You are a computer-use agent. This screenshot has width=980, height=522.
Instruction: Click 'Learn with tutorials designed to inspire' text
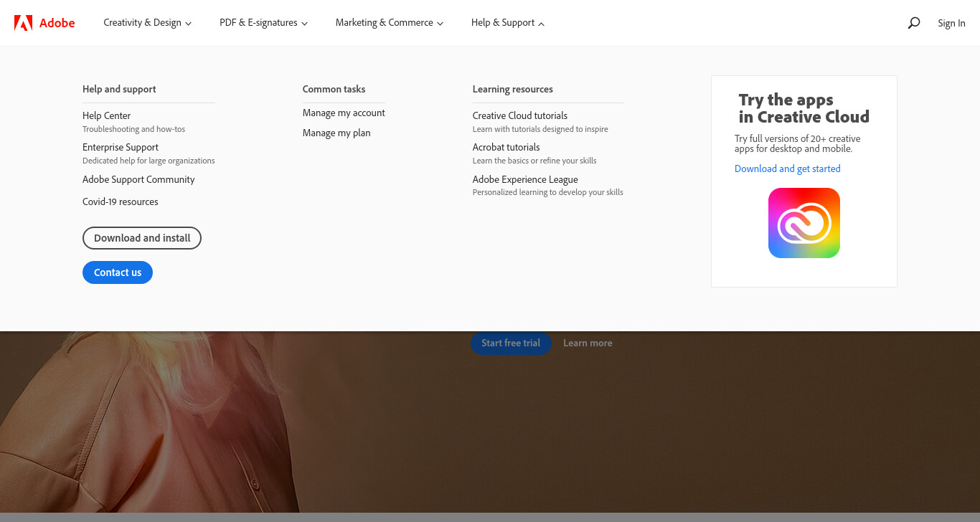pos(540,129)
